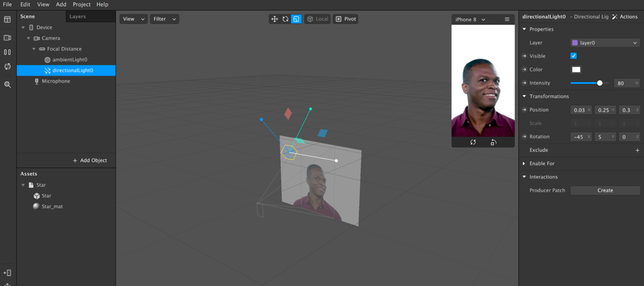The height and width of the screenshot is (286, 644).
Task: Open the iPhone 8 device dropdown
Action: pos(470,19)
